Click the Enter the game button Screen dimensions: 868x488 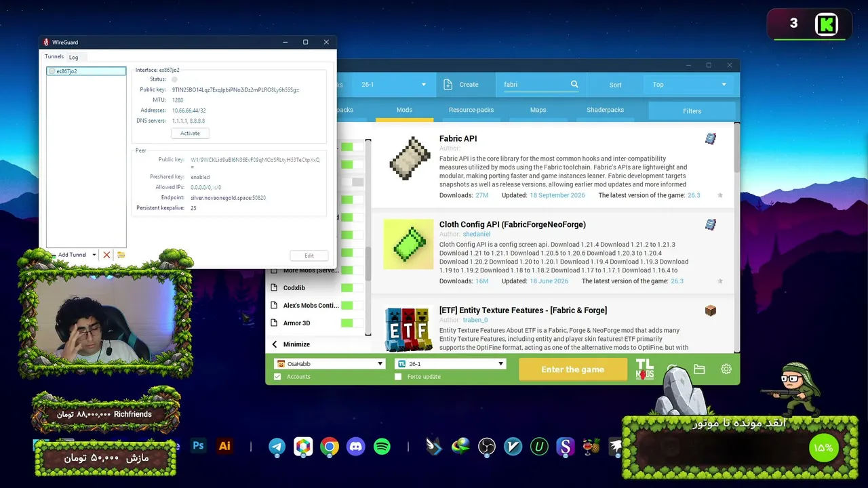coord(573,369)
